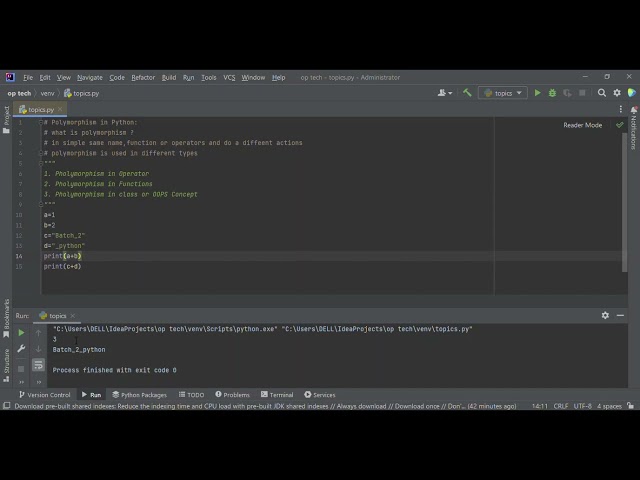Open Run panel settings gear
The width and height of the screenshot is (640, 480).
click(x=605, y=315)
